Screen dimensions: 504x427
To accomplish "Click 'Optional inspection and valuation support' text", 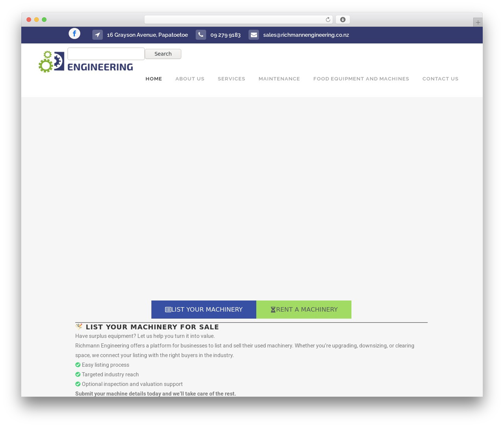I will (x=132, y=384).
